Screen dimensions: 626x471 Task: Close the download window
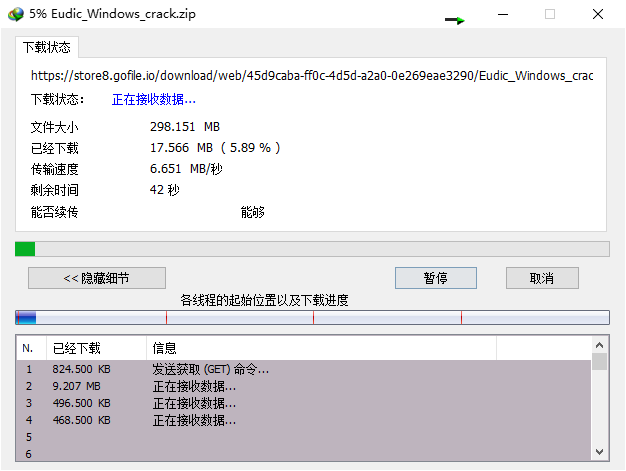pos(598,14)
